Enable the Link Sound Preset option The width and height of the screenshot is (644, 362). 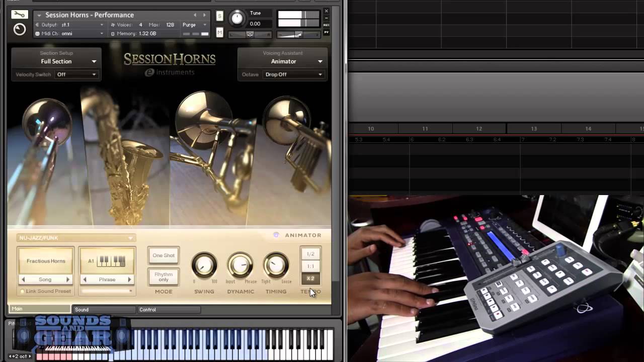22,291
